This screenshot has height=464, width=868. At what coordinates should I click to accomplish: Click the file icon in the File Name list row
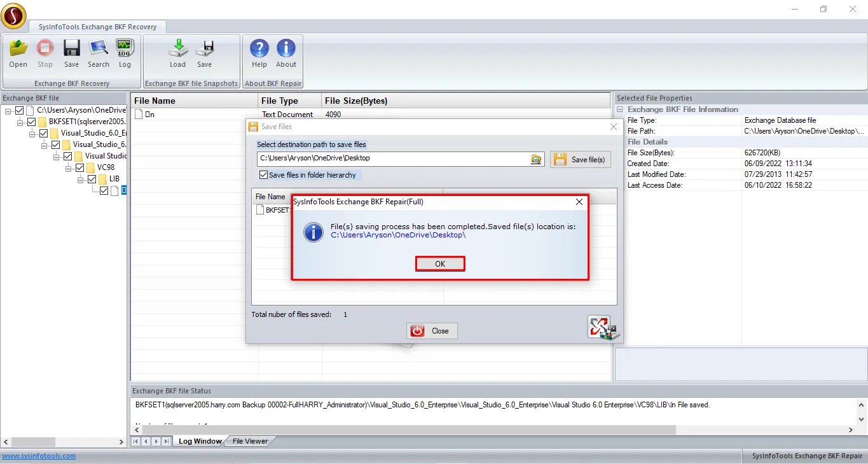[139, 115]
